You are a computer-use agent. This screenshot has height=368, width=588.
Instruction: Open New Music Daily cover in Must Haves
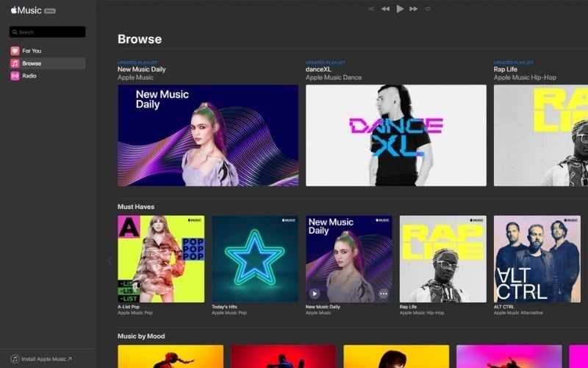(349, 259)
